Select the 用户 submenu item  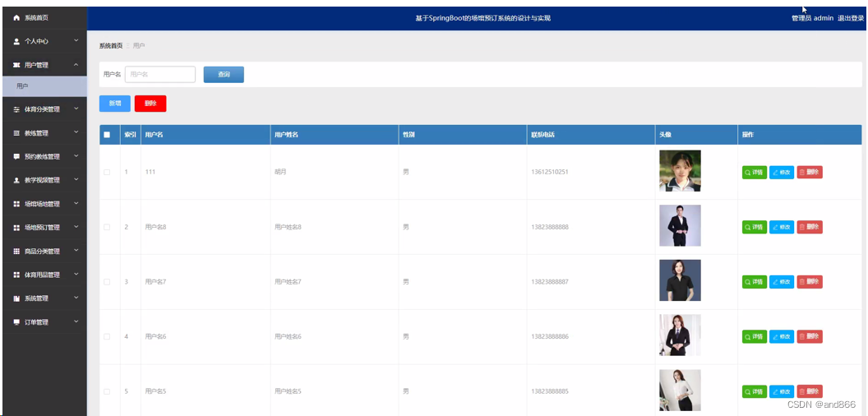point(44,86)
